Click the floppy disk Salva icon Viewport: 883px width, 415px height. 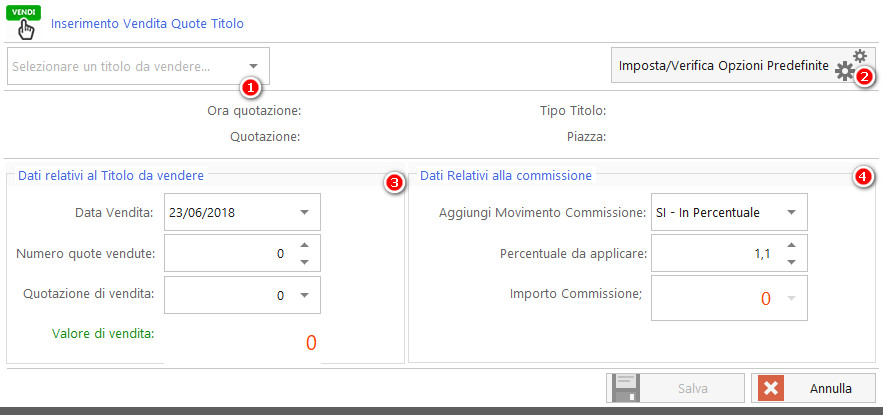click(x=625, y=388)
